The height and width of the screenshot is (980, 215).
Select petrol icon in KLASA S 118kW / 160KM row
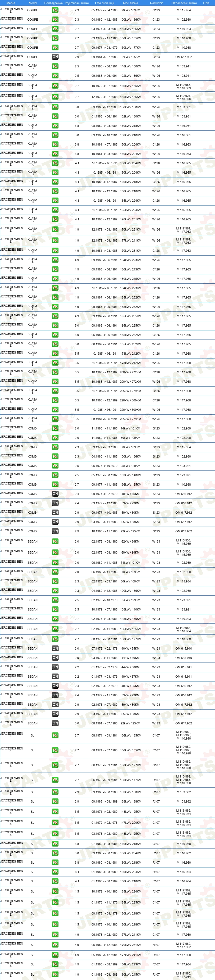[x=55, y=66]
